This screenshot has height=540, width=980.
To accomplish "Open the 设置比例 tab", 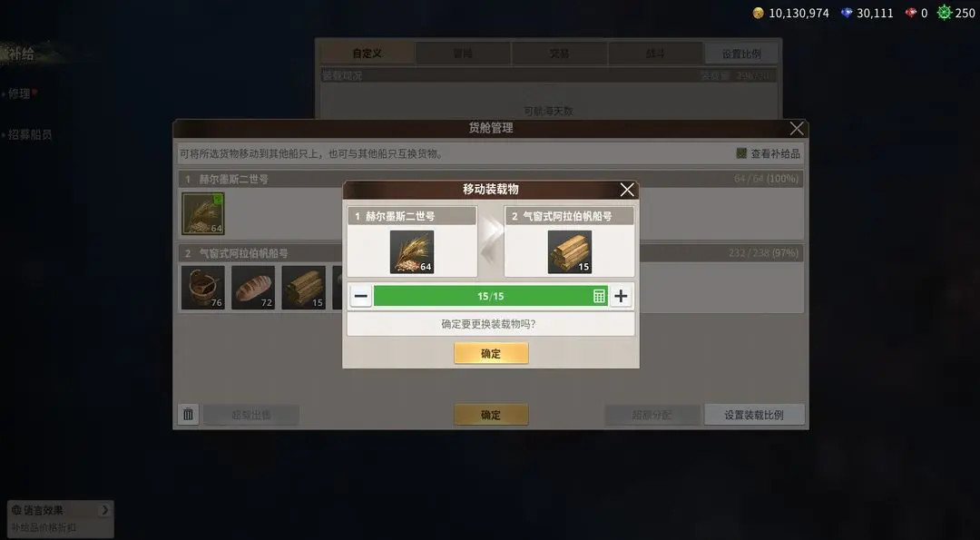I will (x=741, y=54).
